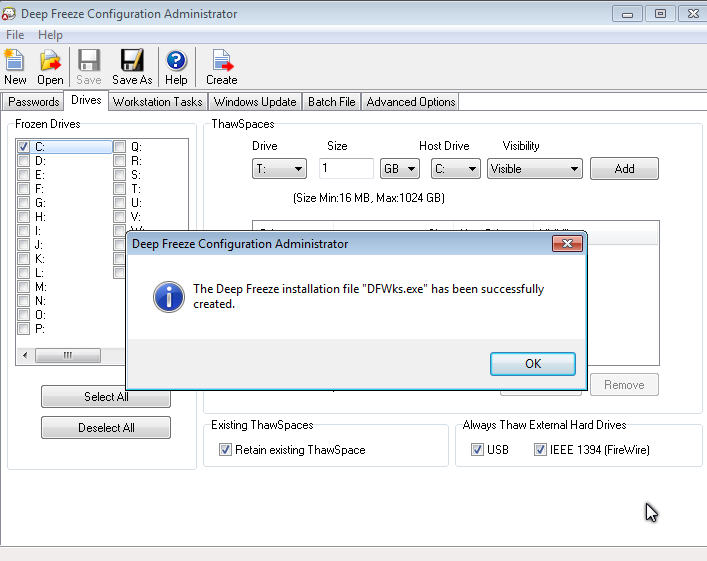Click the blue info icon in the dialog

(x=169, y=297)
